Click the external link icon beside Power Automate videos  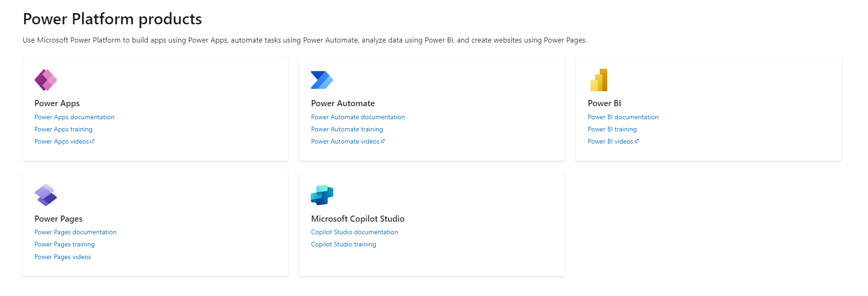click(x=383, y=141)
